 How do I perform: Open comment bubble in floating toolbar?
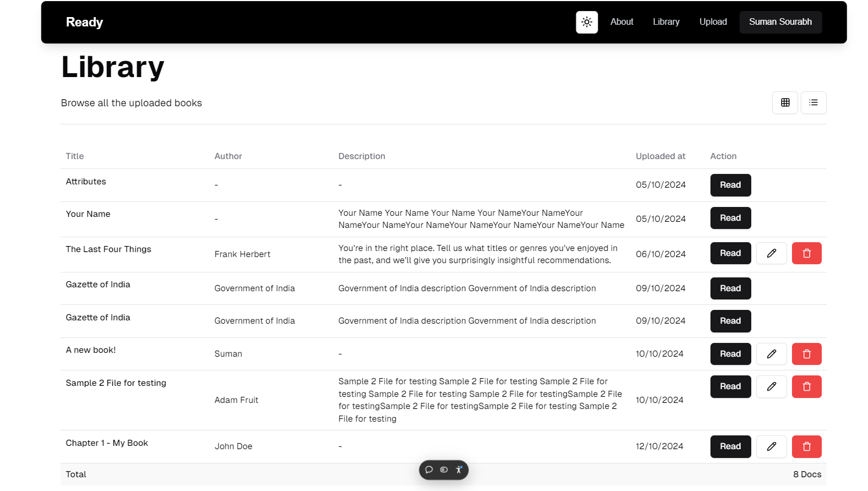429,470
